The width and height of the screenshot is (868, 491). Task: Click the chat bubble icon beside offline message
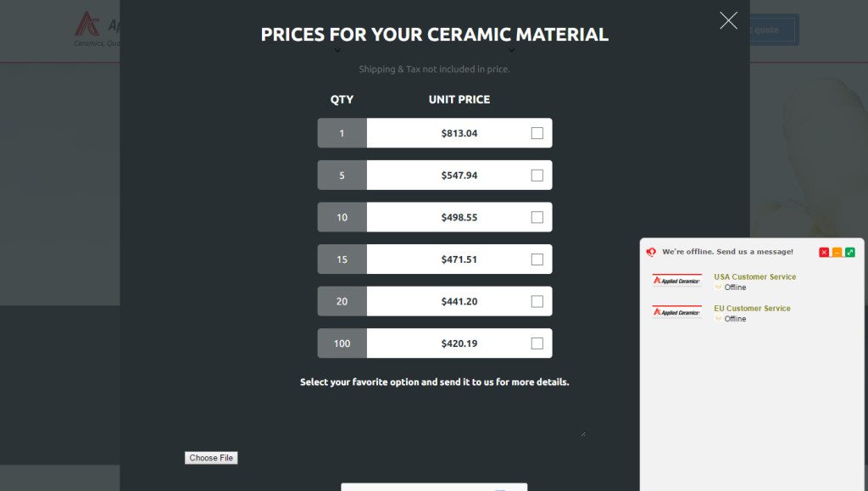[x=651, y=252]
